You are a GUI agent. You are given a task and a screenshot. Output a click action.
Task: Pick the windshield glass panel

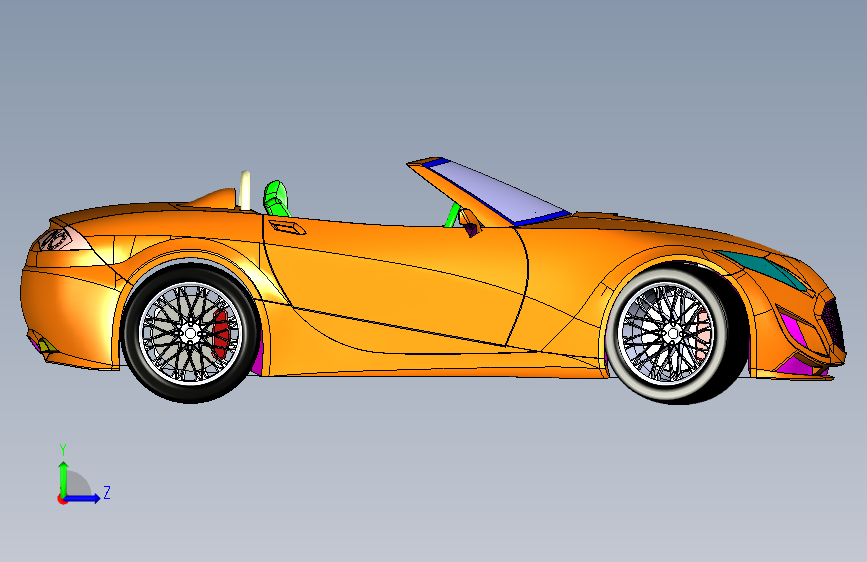point(498,191)
